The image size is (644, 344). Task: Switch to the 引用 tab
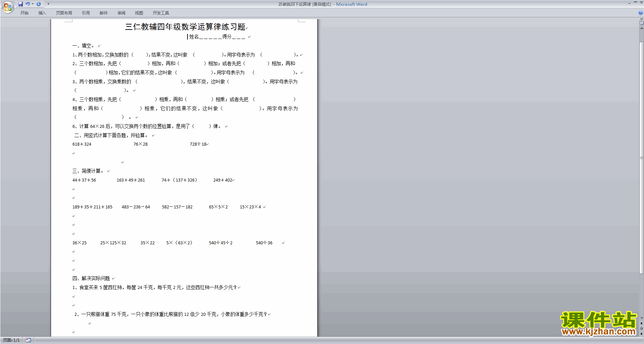click(86, 13)
